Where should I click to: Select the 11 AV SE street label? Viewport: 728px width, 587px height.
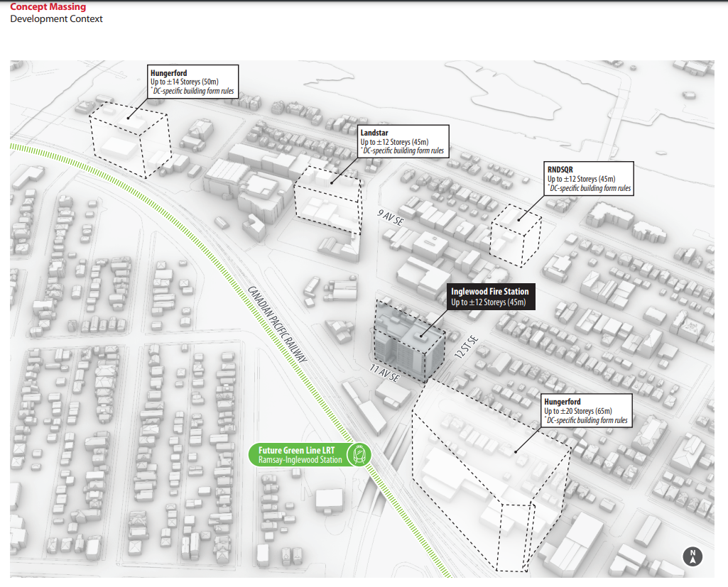385,373
